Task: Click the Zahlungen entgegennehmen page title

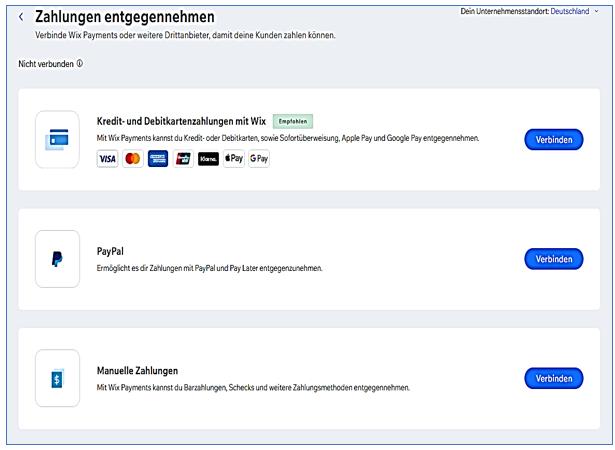Action: pos(125,17)
